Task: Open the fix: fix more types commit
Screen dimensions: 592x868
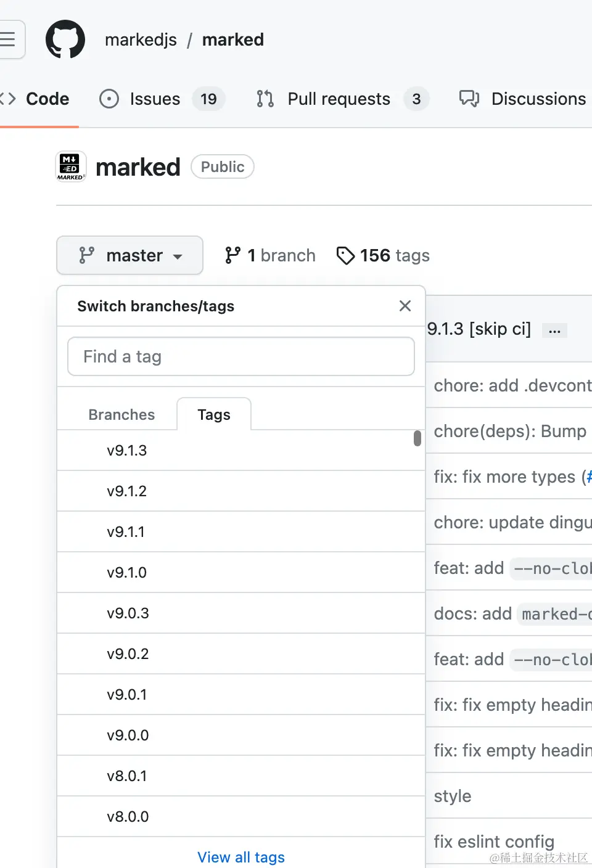Action: (x=504, y=477)
